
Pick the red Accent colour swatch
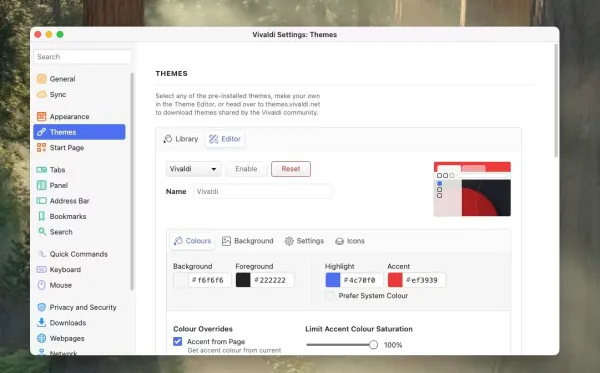(x=395, y=280)
